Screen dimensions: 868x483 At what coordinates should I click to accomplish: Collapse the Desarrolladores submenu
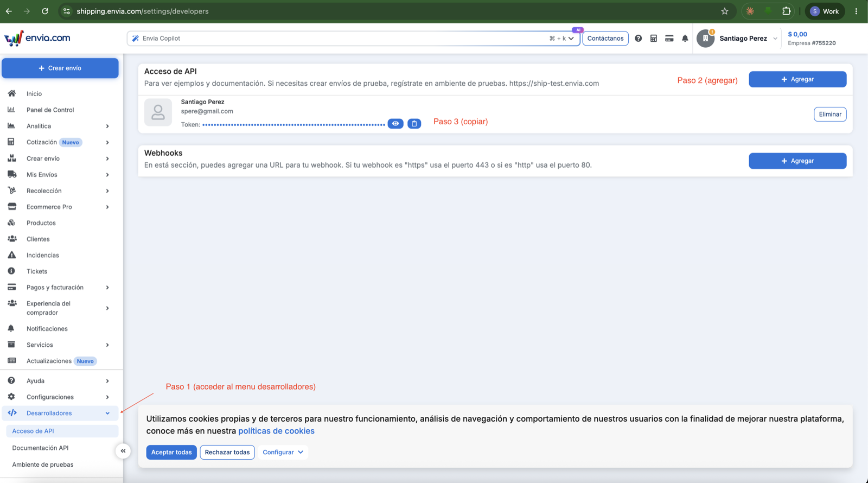pyautogui.click(x=107, y=414)
